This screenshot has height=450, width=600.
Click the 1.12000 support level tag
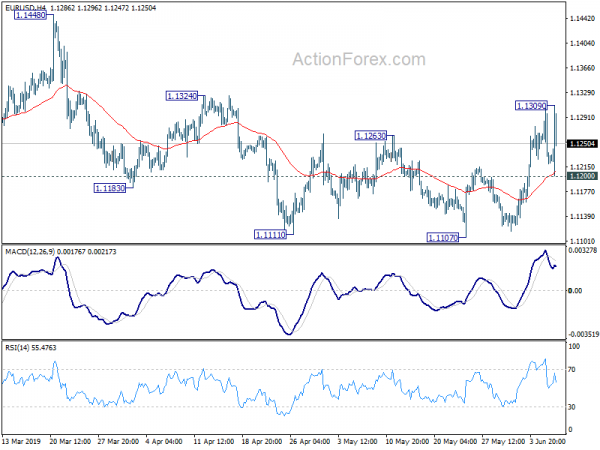[x=580, y=176]
